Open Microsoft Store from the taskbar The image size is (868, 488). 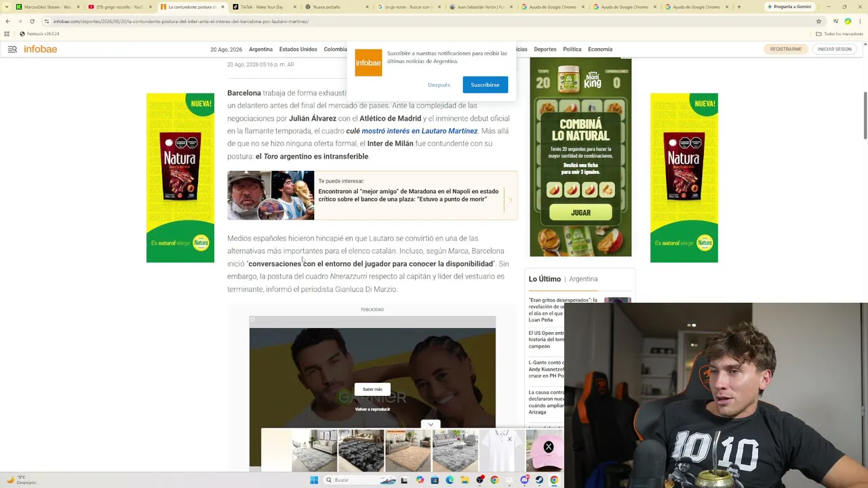(x=435, y=480)
